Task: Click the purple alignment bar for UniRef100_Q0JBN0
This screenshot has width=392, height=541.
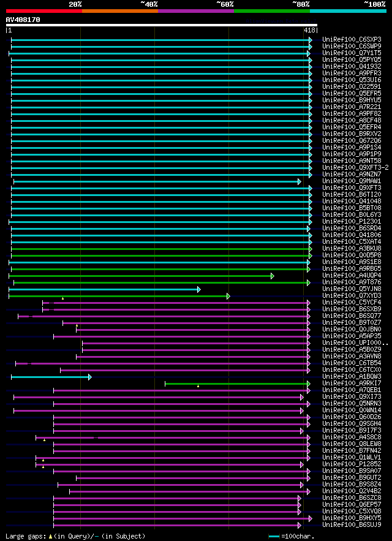Action: pyautogui.click(x=193, y=330)
